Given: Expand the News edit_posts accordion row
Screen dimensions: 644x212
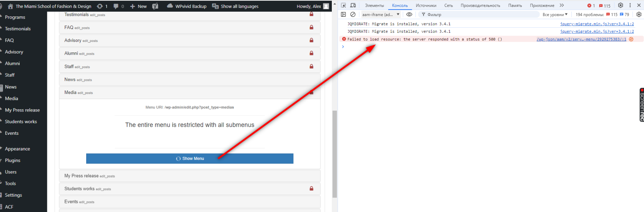Looking at the screenshot, I should (x=190, y=79).
